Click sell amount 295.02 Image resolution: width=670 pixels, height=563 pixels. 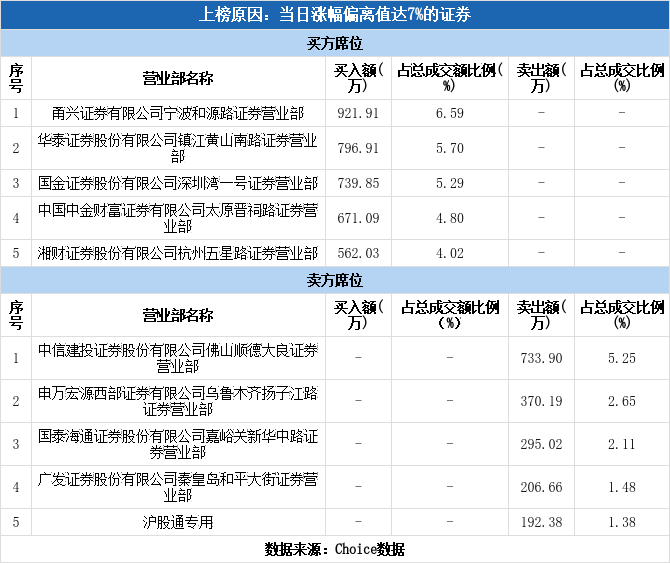pos(541,444)
